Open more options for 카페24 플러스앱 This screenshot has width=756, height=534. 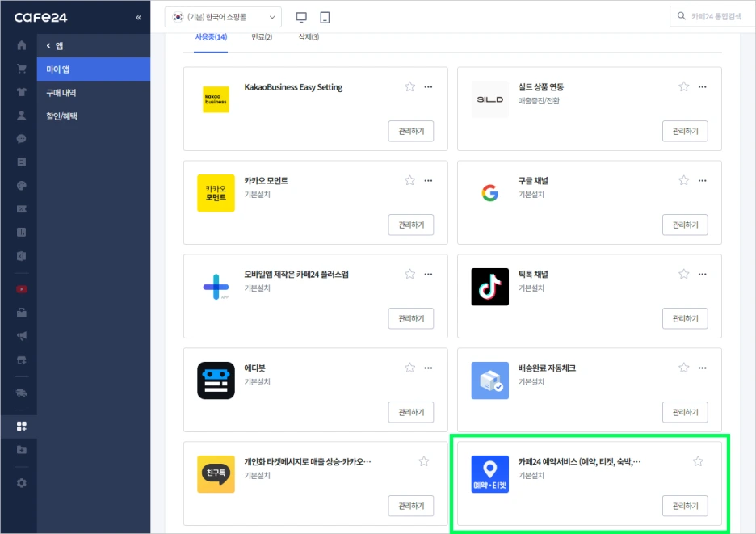tap(428, 274)
